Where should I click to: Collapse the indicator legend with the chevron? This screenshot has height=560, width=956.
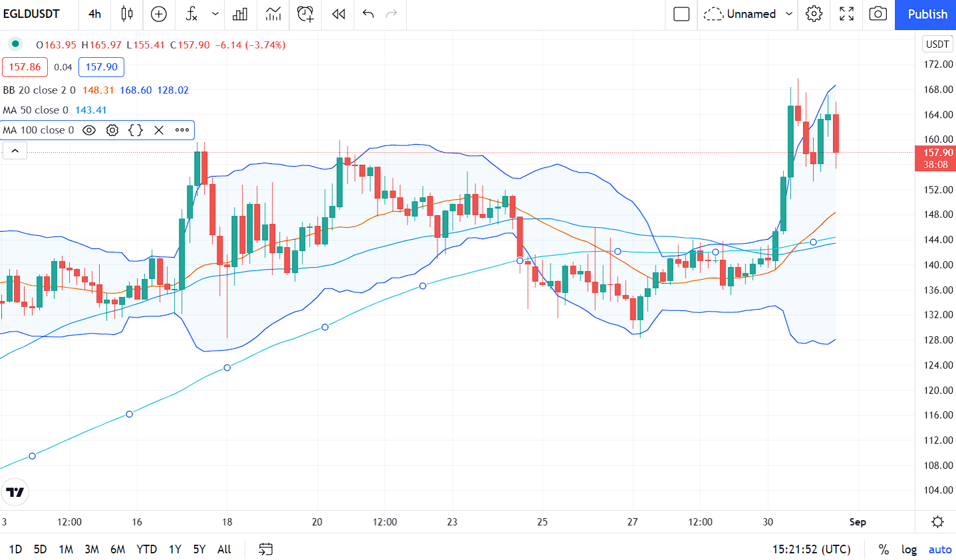[x=15, y=151]
